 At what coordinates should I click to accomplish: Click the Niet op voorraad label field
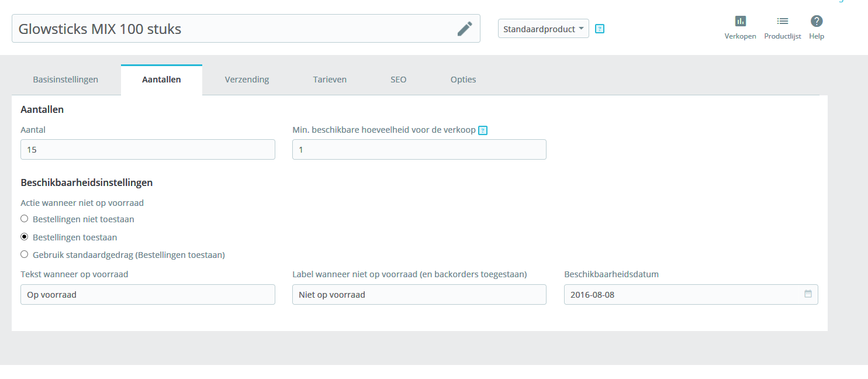pos(419,294)
